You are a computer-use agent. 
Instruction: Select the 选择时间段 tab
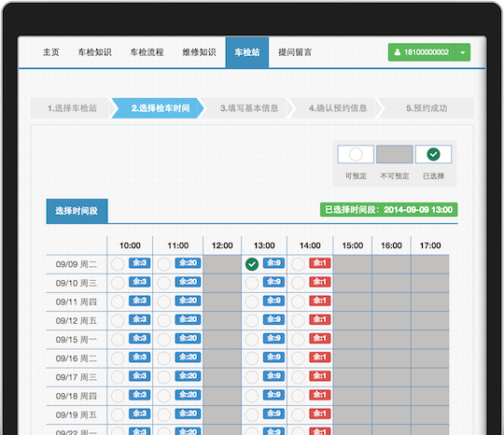point(77,211)
